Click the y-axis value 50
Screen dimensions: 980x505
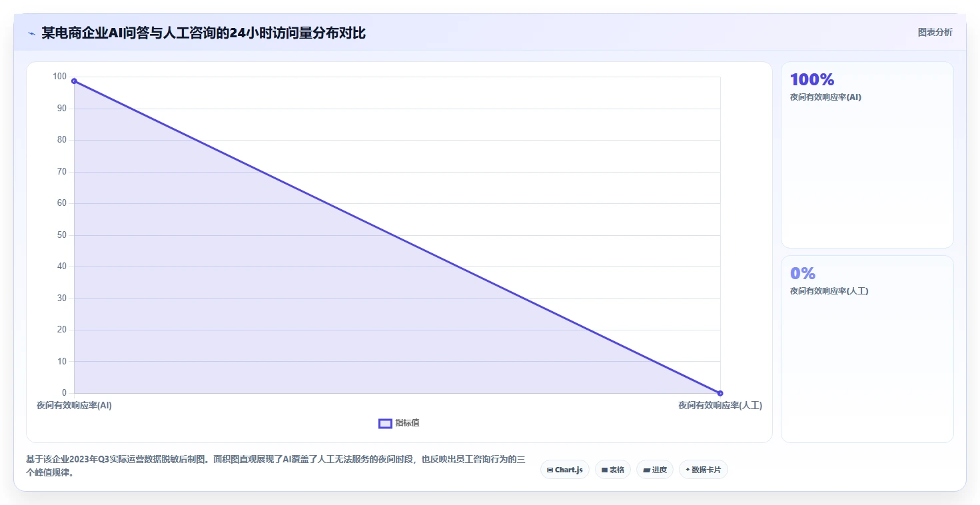pyautogui.click(x=62, y=235)
